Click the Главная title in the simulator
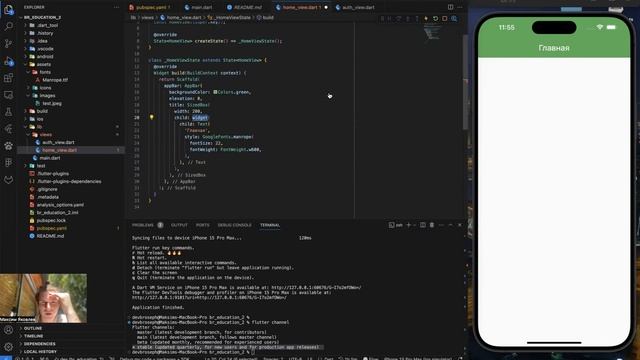 click(554, 48)
